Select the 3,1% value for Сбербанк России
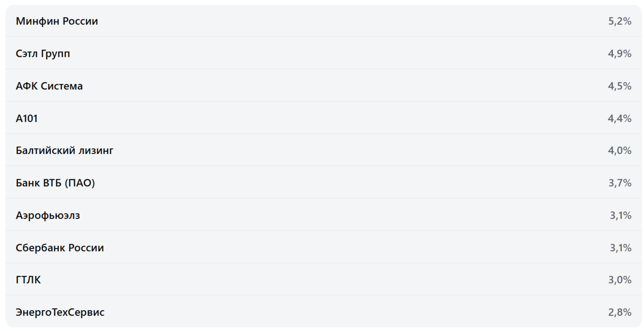The width and height of the screenshot is (644, 331). (620, 248)
